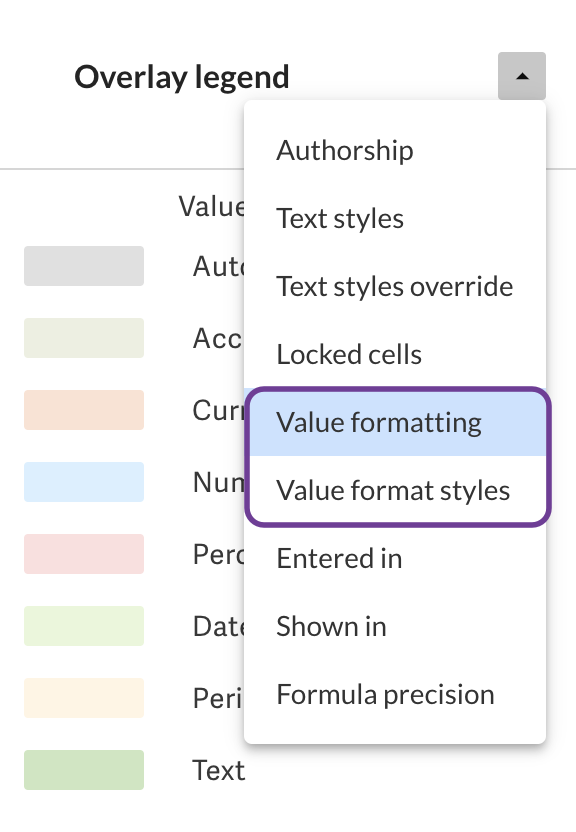Select Locked cells overlay option

coord(348,354)
